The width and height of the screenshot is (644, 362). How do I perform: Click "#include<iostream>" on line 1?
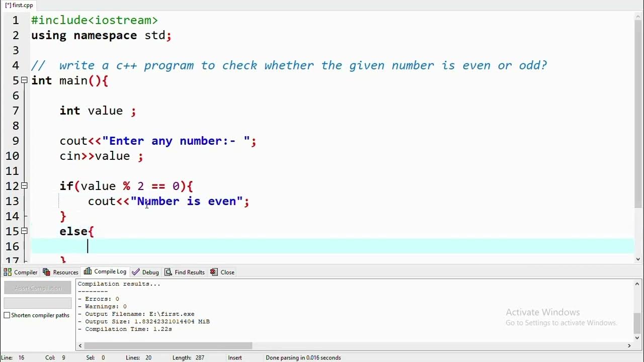pos(95,20)
